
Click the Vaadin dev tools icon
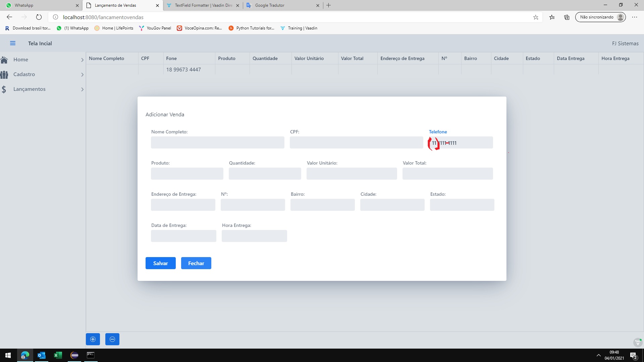click(638, 343)
